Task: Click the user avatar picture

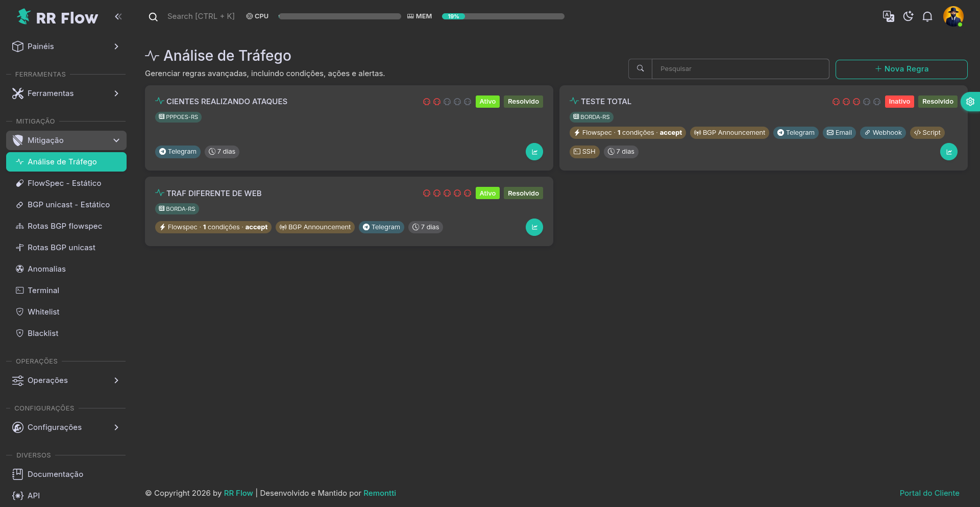Action: (x=953, y=16)
